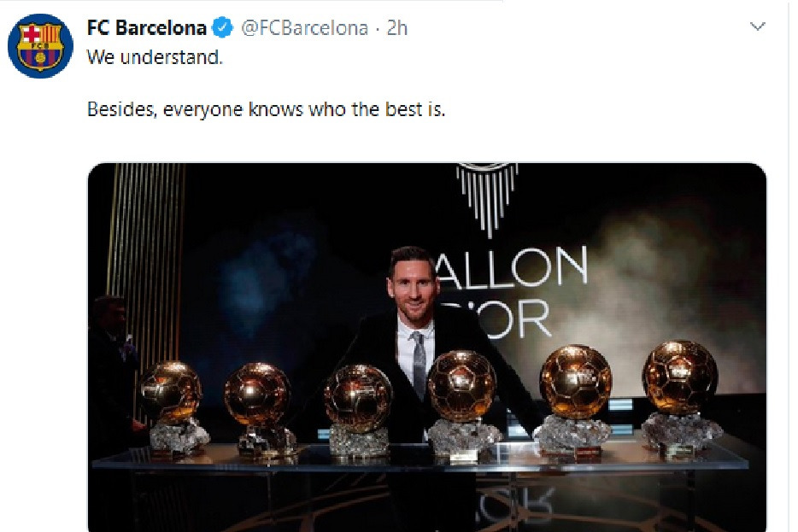Click the leftmost golden ball trophy
This screenshot has width=798, height=532.
click(173, 406)
